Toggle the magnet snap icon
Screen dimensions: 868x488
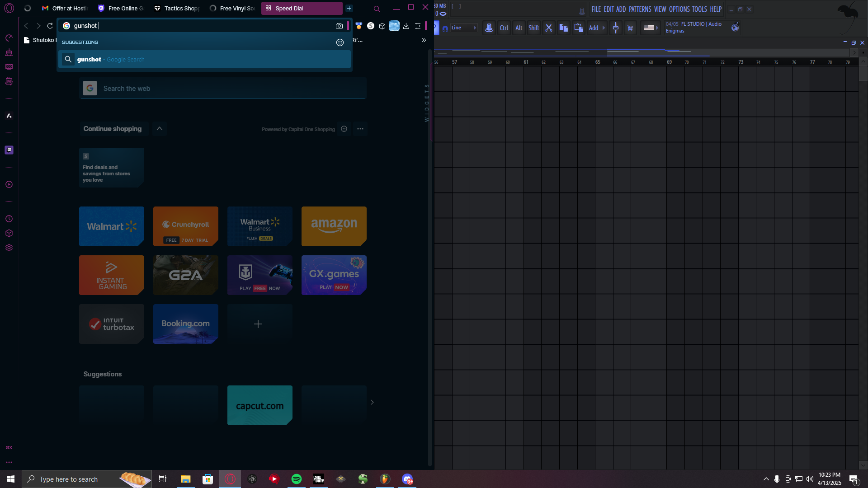click(445, 28)
